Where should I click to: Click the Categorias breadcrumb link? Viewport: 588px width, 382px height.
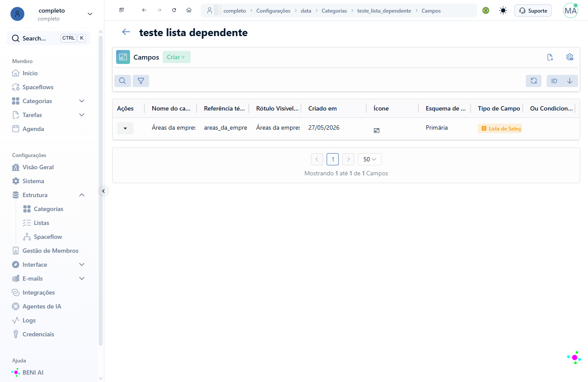(334, 11)
